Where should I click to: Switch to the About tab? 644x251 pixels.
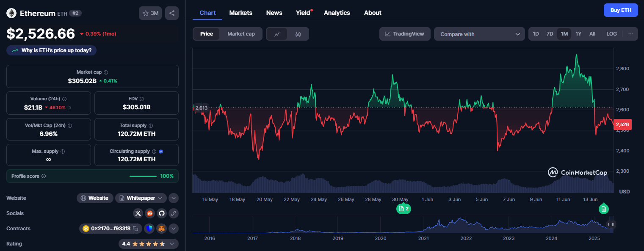[x=373, y=13]
